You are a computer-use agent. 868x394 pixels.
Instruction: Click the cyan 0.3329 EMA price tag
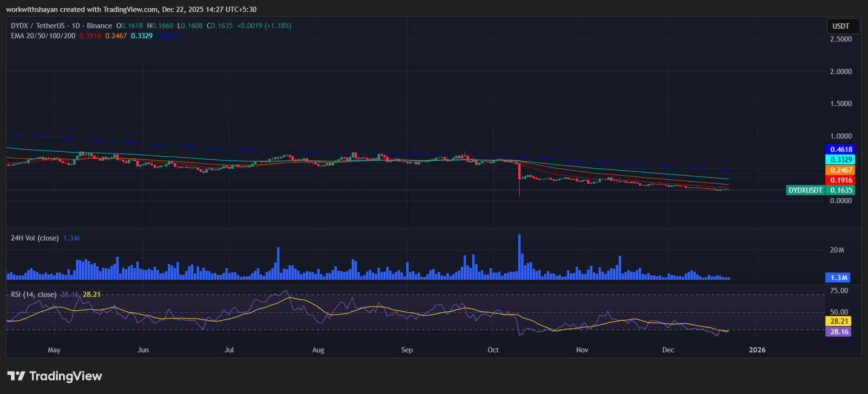[841, 160]
